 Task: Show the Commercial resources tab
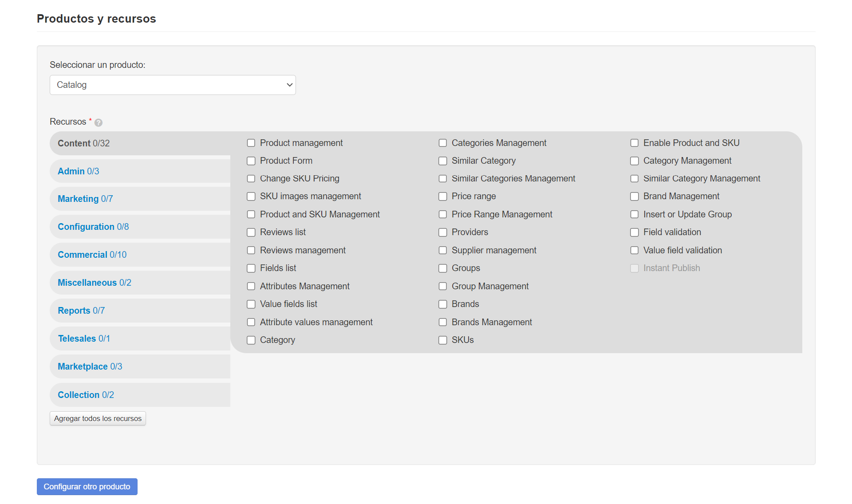(92, 255)
